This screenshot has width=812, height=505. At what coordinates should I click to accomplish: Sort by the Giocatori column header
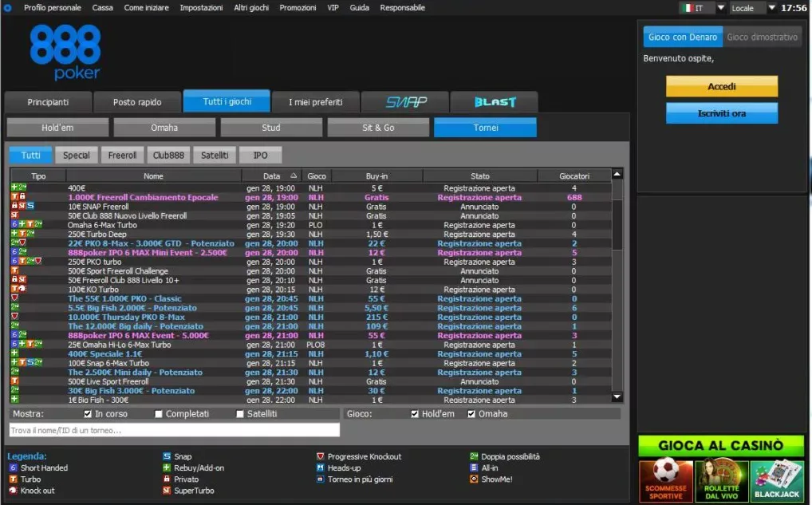click(574, 176)
